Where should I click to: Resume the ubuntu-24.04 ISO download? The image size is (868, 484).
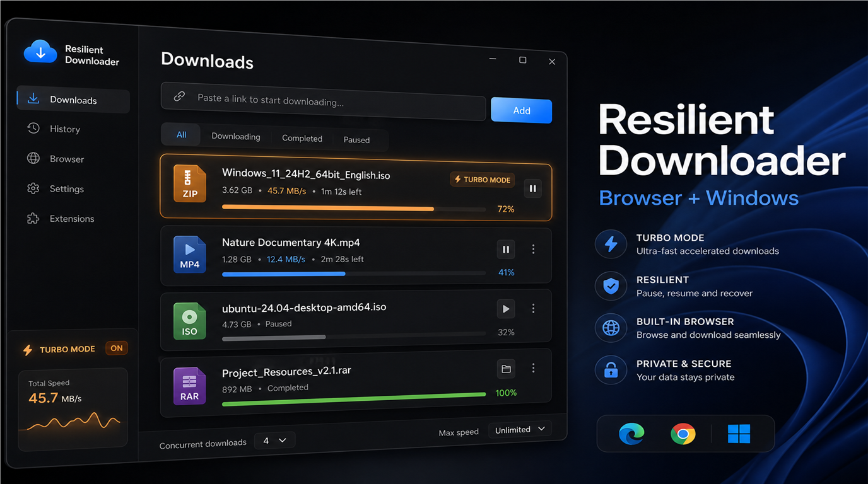tap(505, 309)
